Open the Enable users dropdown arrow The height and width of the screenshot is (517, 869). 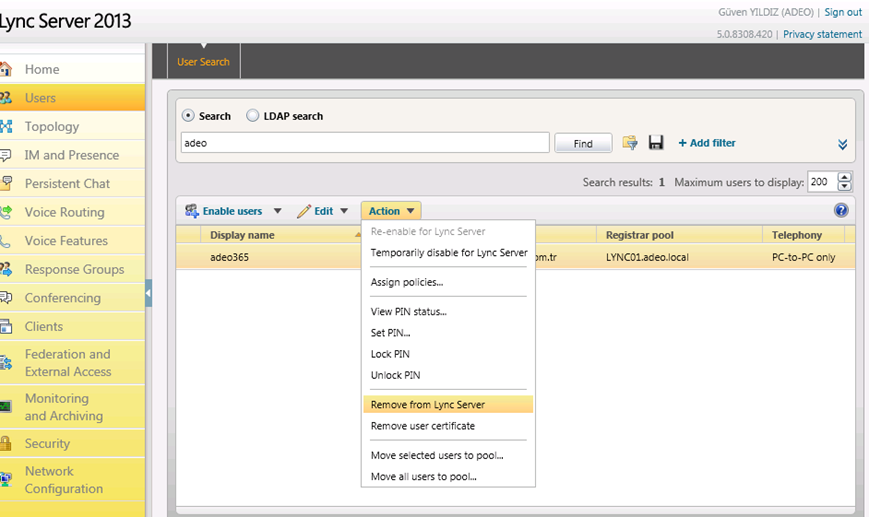278,211
